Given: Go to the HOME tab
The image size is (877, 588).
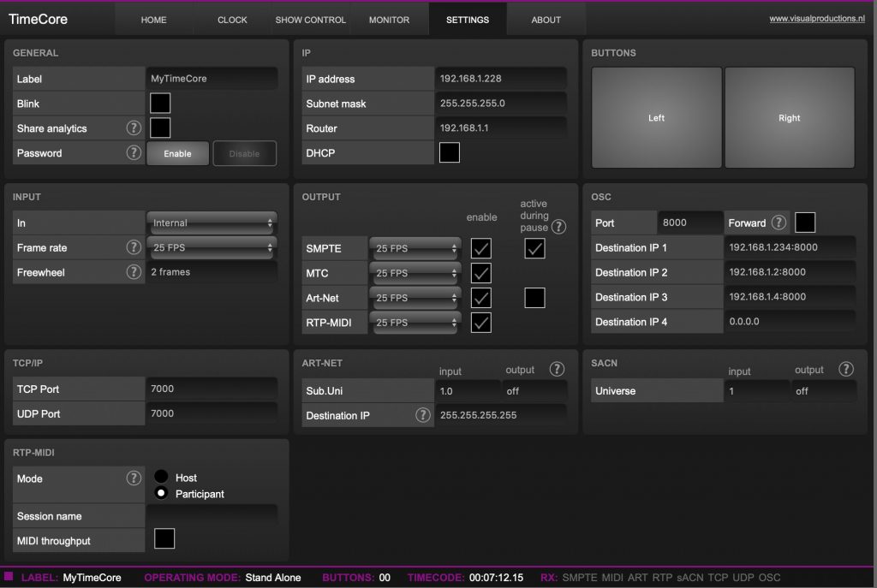Looking at the screenshot, I should [x=154, y=20].
